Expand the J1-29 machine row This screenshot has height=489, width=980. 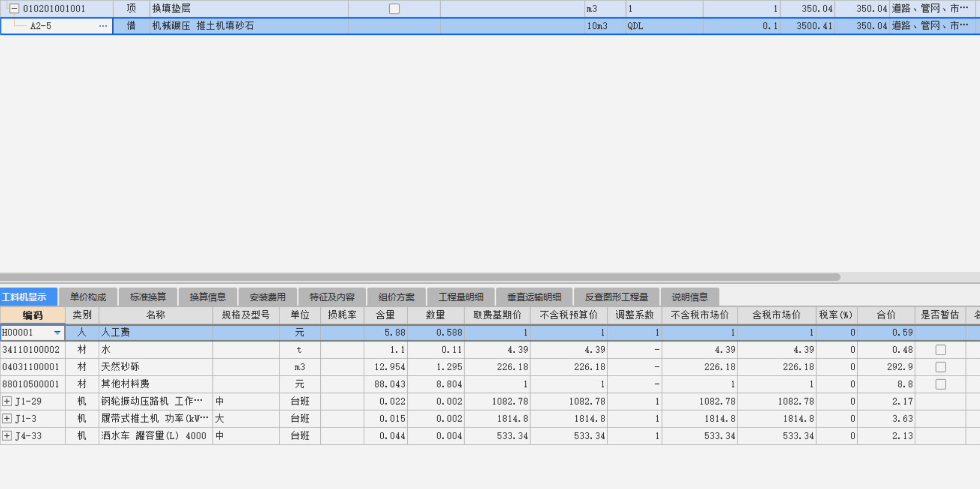tap(7, 401)
